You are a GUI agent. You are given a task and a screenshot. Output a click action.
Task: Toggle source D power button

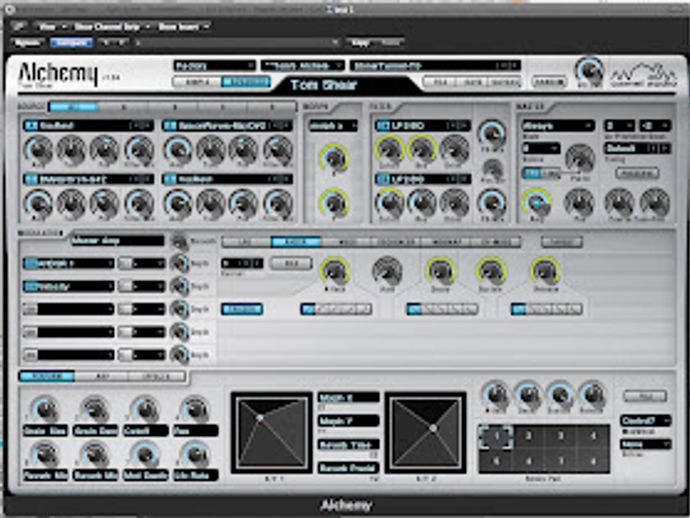tap(169, 179)
